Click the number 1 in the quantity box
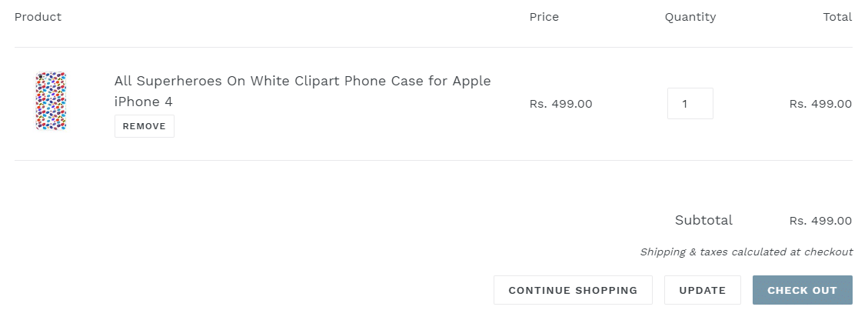Viewport: 868px width, 320px height. (684, 104)
